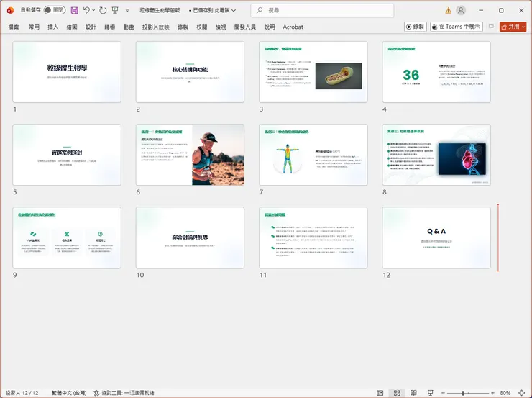The width and height of the screenshot is (532, 398).
Task: Select slide 6 thumbnail with runner photo
Action: pos(190,155)
